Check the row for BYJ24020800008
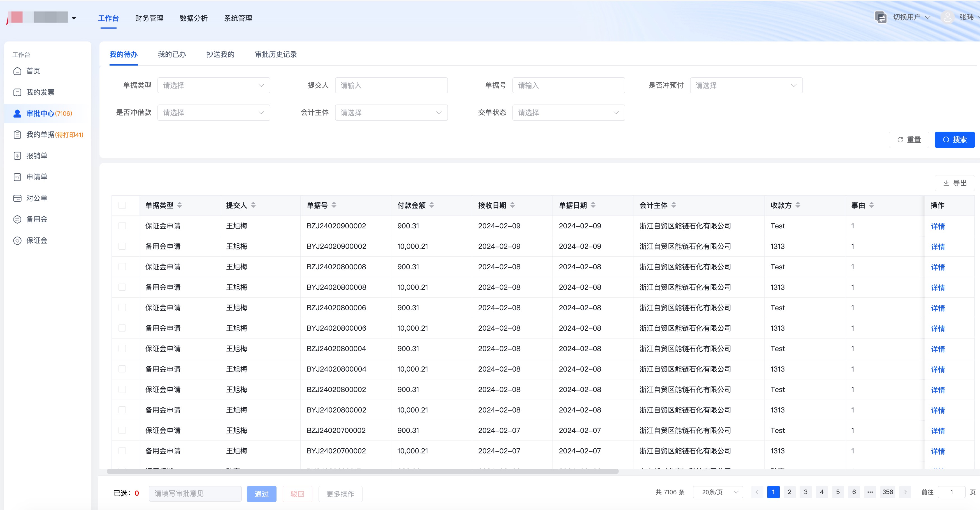The width and height of the screenshot is (980, 510). (x=122, y=287)
